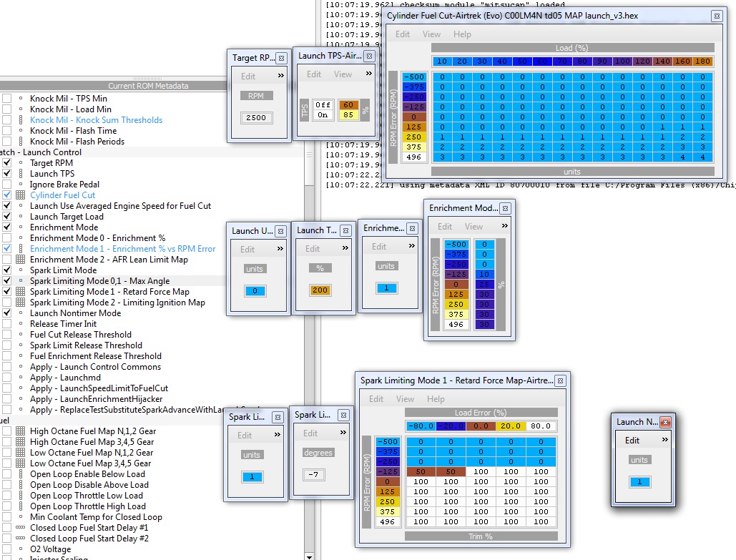This screenshot has height=560, width=736.
Task: Click the icon for Closed Loop Fuel Start Delay #2
Action: pyautogui.click(x=20, y=539)
